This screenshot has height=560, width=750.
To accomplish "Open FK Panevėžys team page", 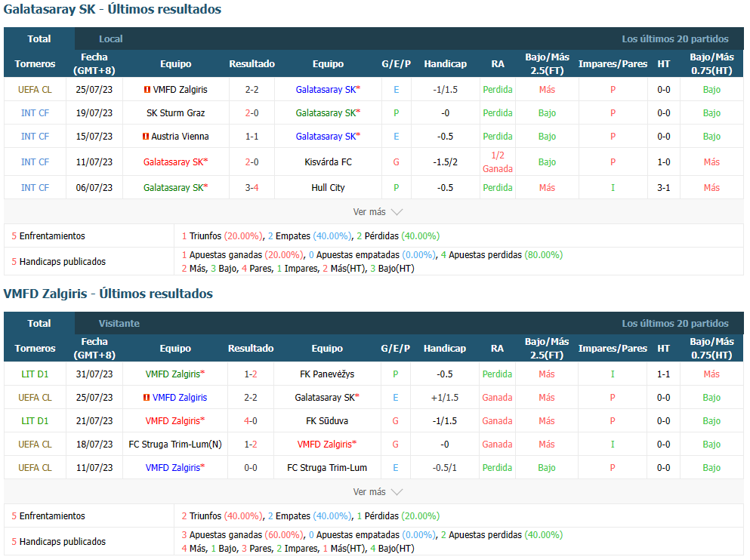I will (x=327, y=374).
